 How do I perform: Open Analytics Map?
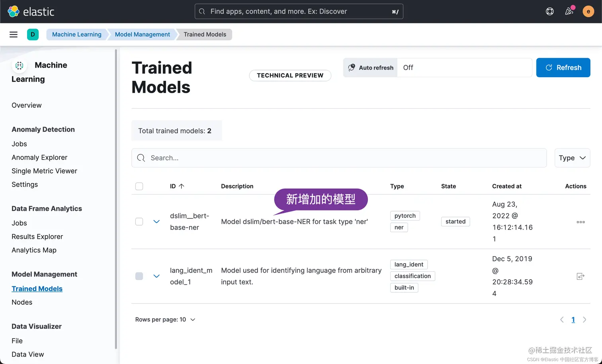[x=34, y=250]
